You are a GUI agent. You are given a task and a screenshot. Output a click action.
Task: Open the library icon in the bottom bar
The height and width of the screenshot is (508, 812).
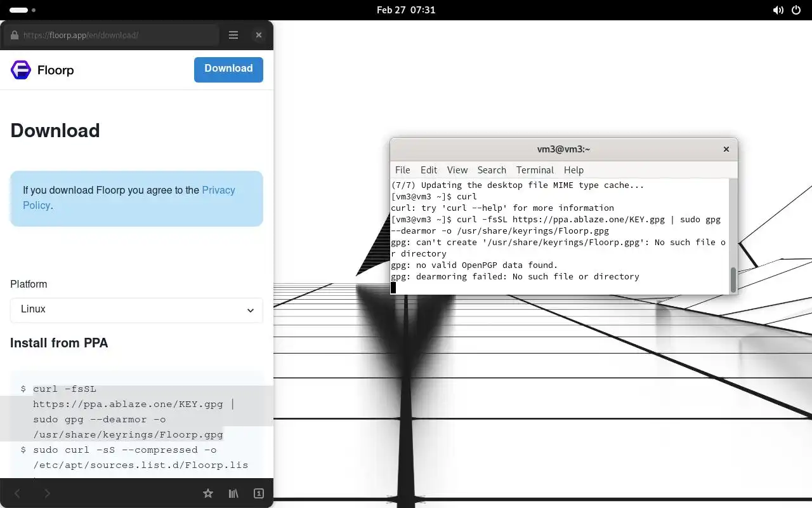point(233,493)
